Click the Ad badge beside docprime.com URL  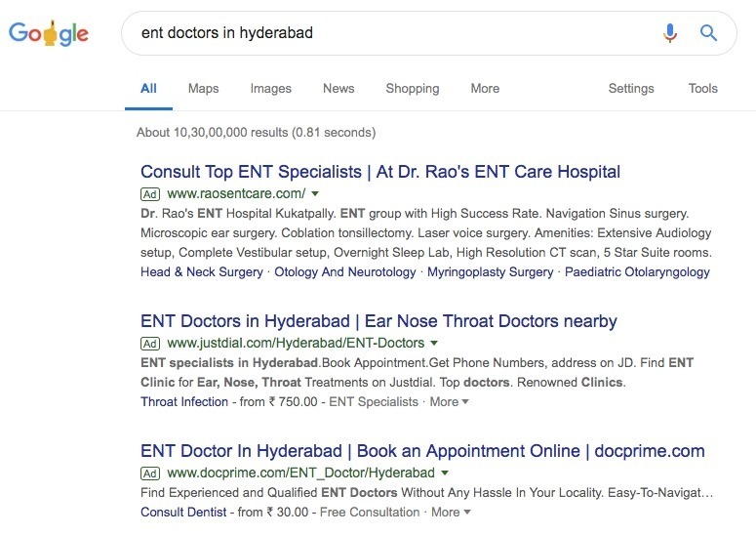pos(150,473)
